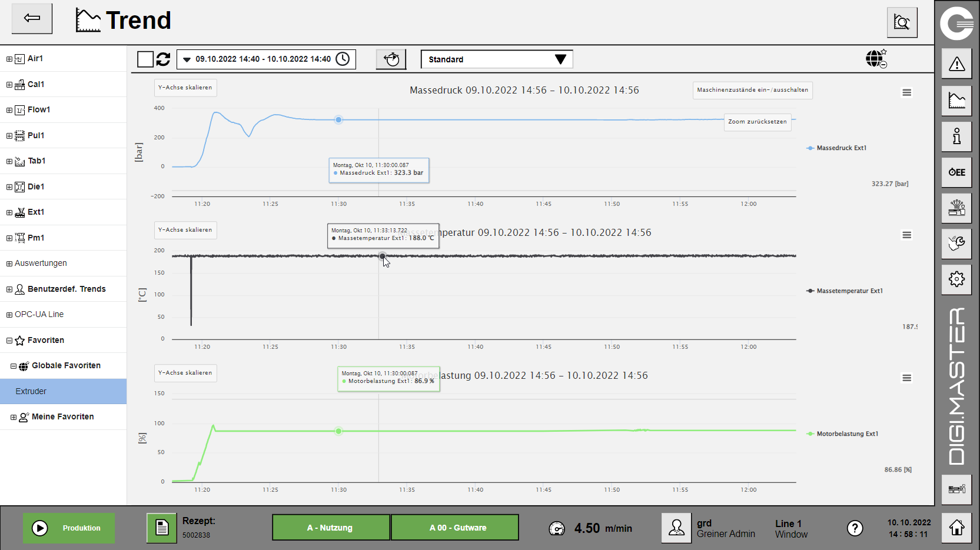Open the OEE page
This screenshot has height=550, width=980.
pyautogui.click(x=956, y=172)
